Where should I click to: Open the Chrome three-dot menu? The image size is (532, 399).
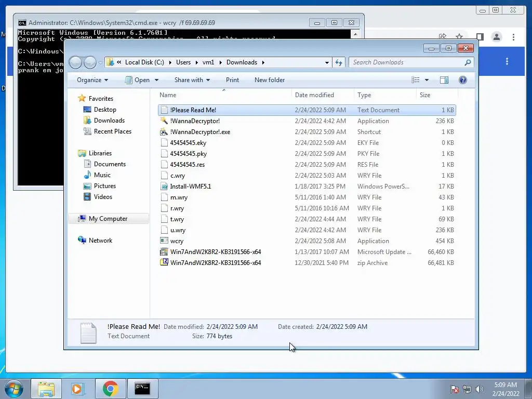point(513,37)
